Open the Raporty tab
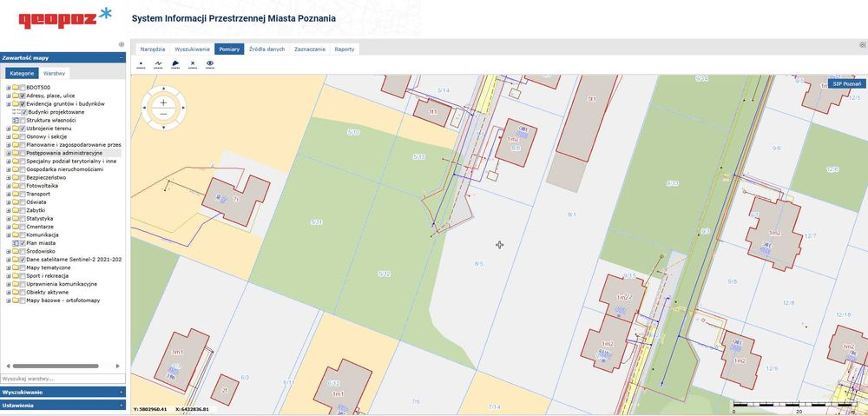The image size is (868, 416). (x=345, y=50)
